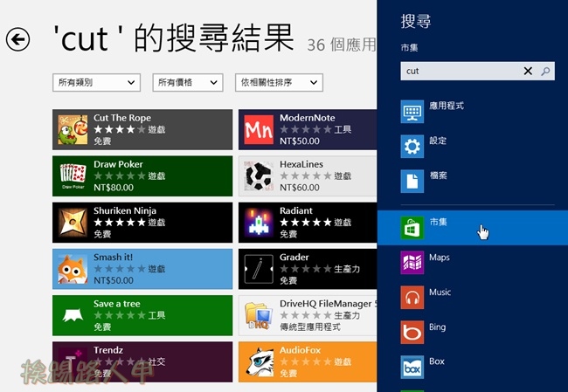
Task: Select the Music headphones icon
Action: (x=412, y=297)
